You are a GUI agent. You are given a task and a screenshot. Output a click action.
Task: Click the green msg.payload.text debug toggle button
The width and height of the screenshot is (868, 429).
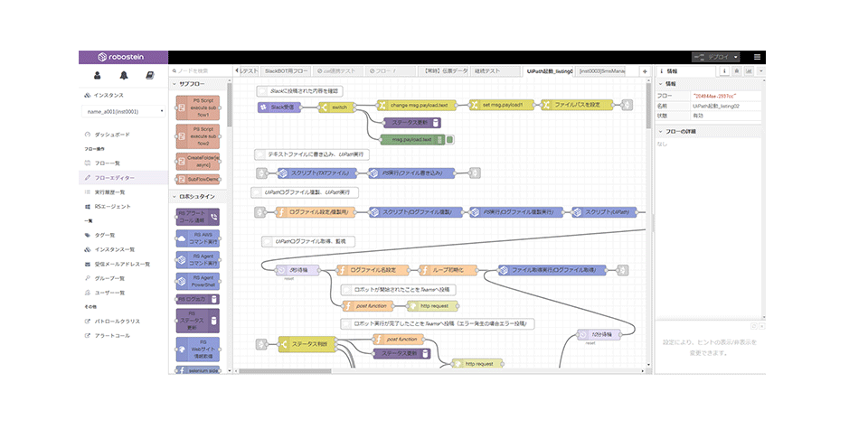coord(450,140)
